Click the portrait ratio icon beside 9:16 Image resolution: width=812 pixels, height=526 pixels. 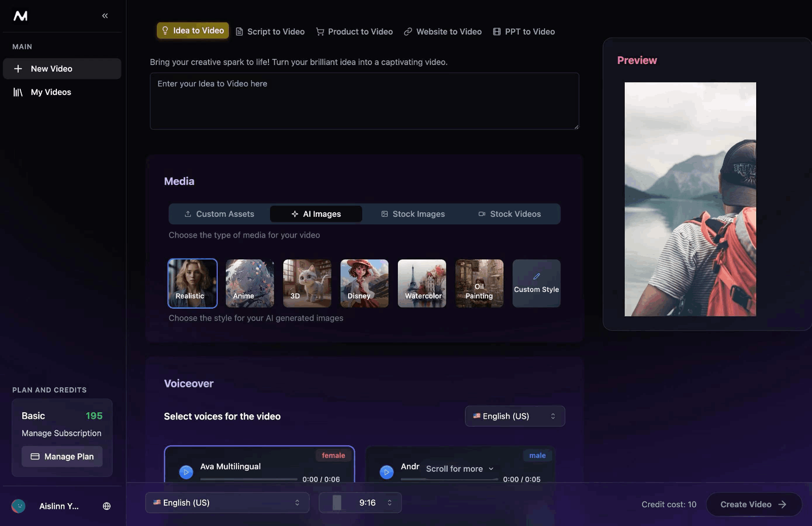click(x=337, y=503)
